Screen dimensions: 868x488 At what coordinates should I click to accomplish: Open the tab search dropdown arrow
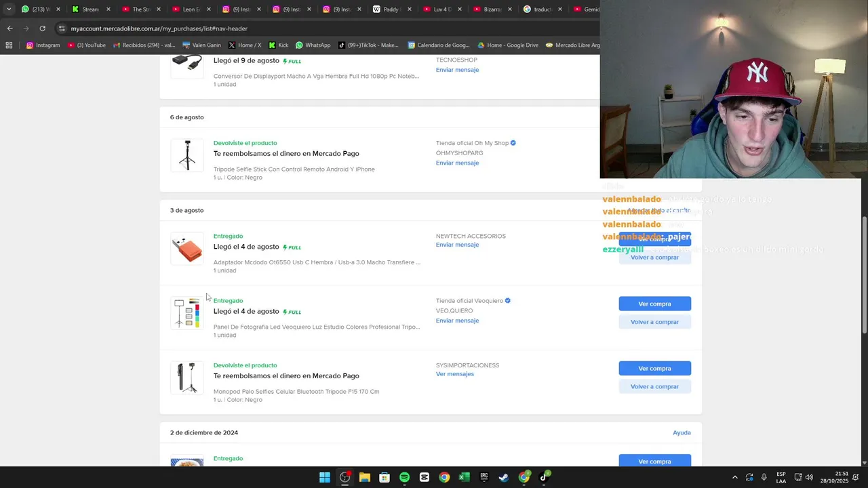9,9
